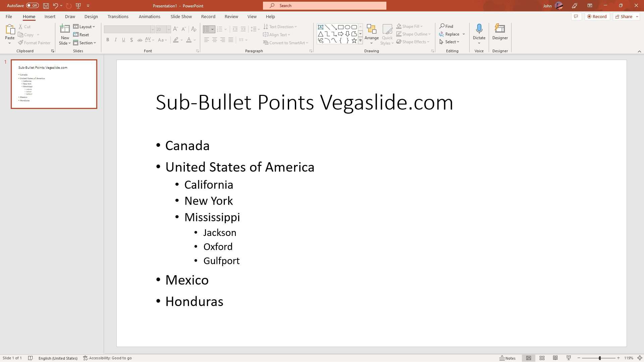
Task: Click the Notes button in status bar
Action: click(507, 358)
